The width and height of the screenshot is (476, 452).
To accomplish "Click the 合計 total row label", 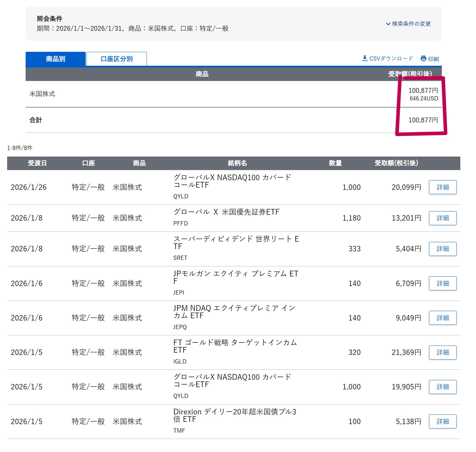I will click(36, 120).
